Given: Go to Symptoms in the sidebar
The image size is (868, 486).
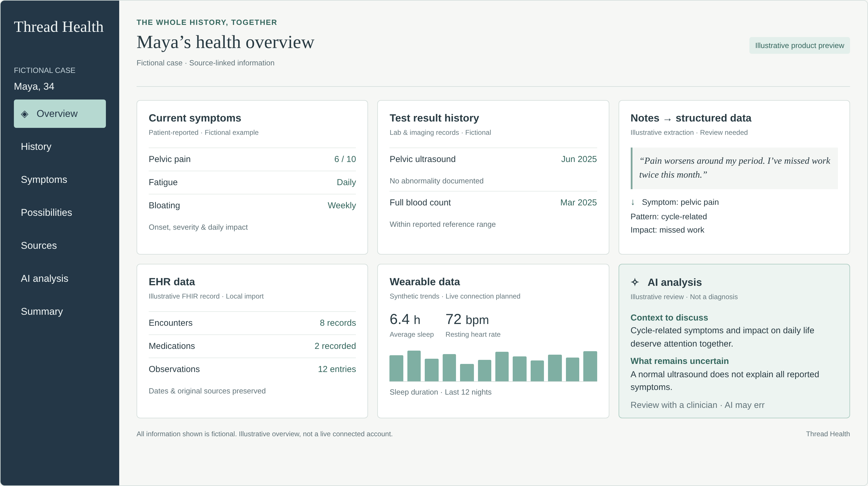Looking at the screenshot, I should click(60, 180).
